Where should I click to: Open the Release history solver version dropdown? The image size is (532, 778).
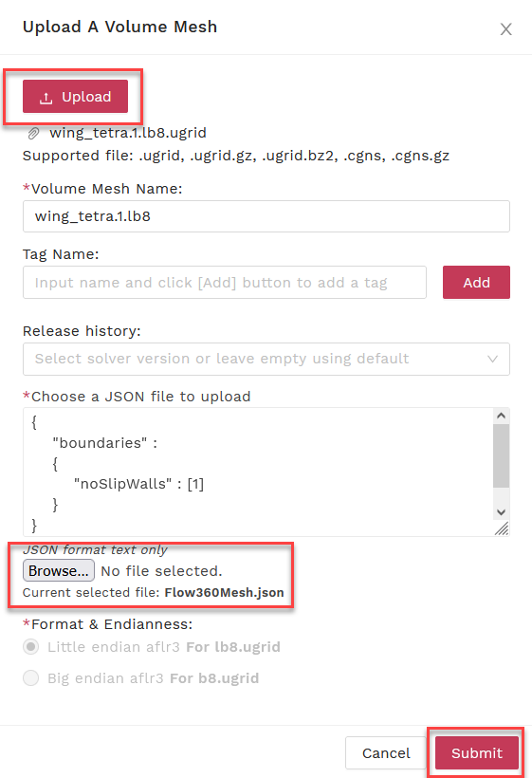[x=266, y=359]
